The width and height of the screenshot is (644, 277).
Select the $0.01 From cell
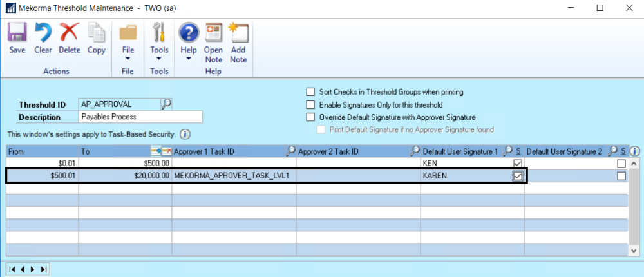[43, 164]
